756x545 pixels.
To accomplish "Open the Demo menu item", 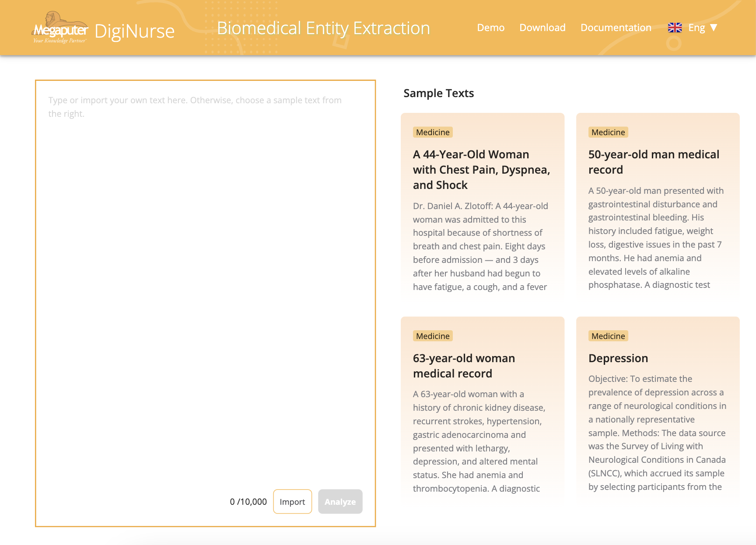I will [490, 28].
